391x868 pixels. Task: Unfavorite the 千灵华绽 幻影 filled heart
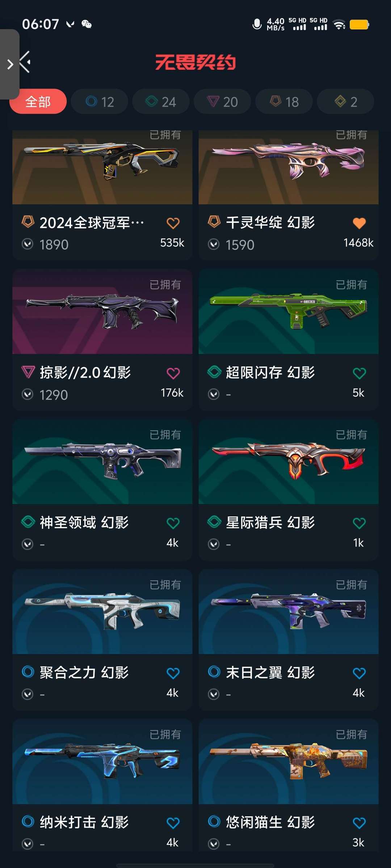[359, 223]
